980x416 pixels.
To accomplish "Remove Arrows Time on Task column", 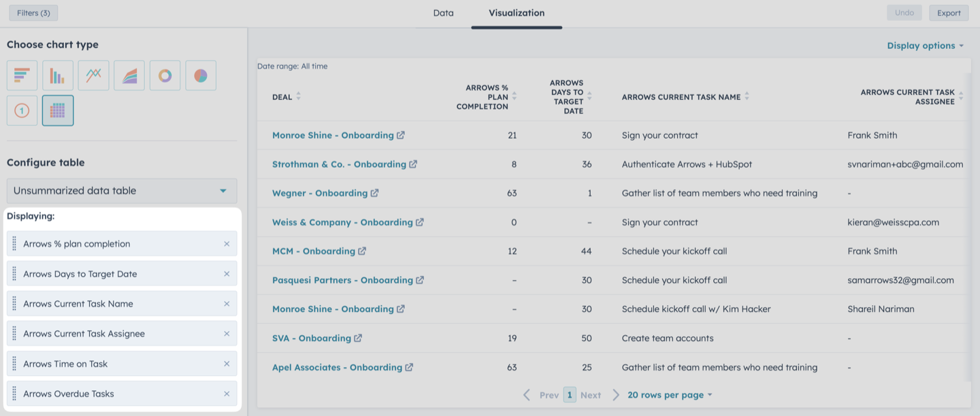I will click(x=227, y=364).
